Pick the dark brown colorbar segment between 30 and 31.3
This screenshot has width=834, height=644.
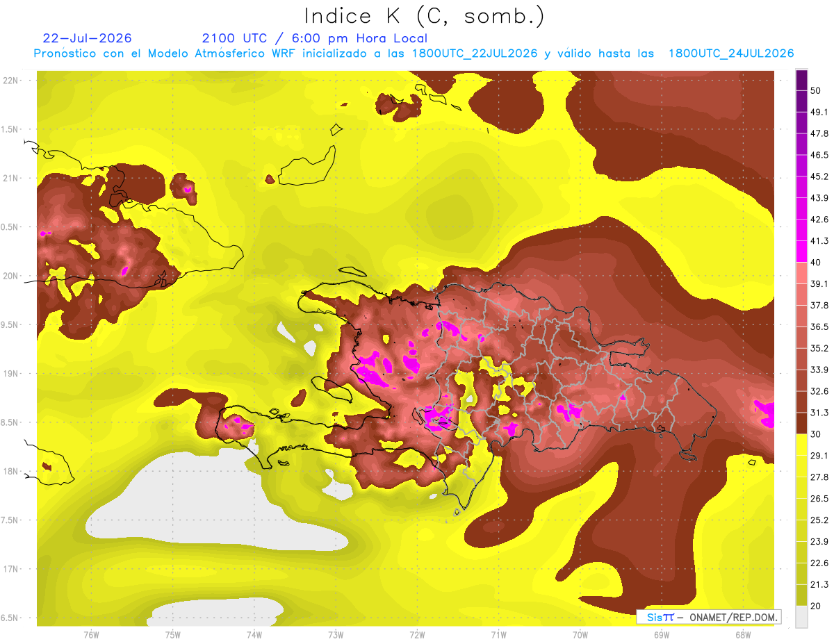[x=802, y=424]
